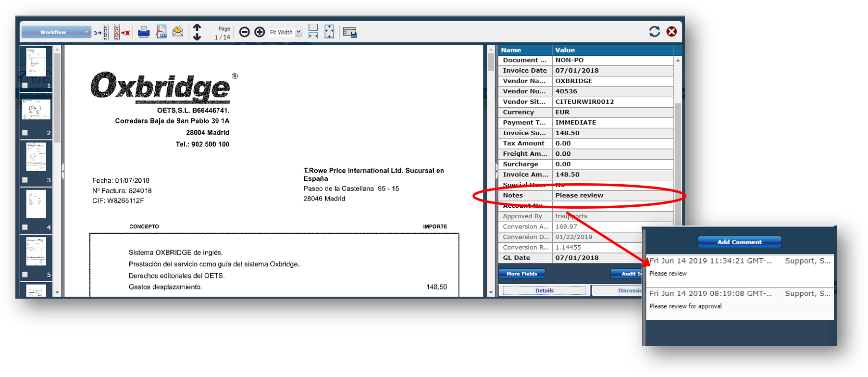Viewport: 868px width, 377px height.
Task: Click the Freight Amount field name
Action: pyautogui.click(x=525, y=154)
